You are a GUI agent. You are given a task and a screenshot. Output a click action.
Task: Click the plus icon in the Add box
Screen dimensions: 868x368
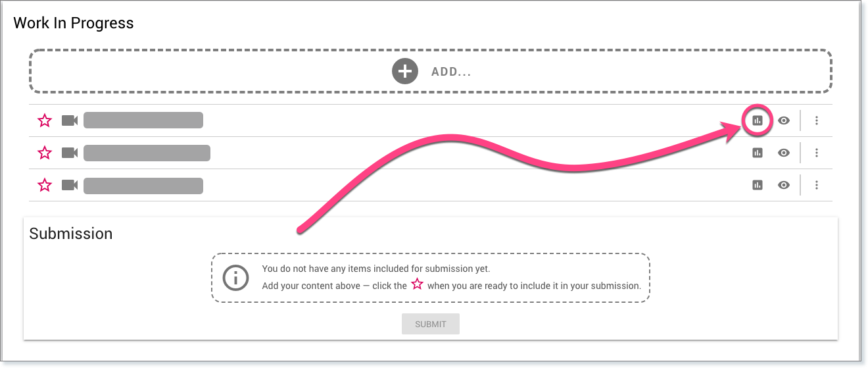tap(405, 71)
